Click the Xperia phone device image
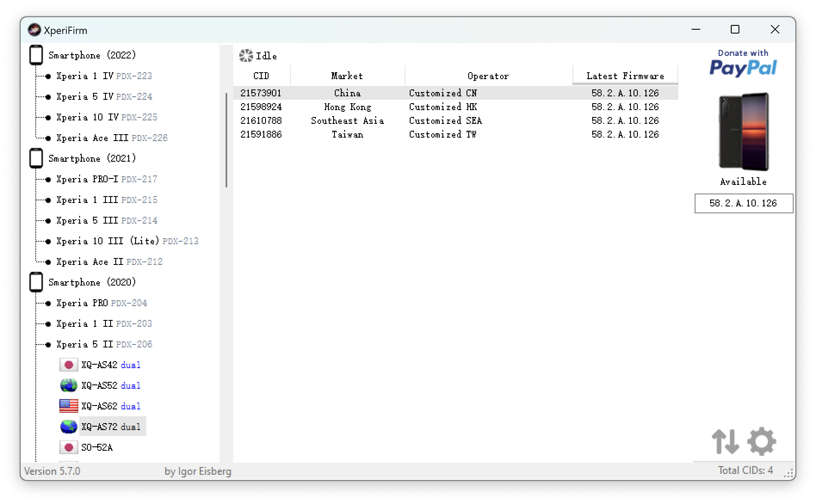 coord(744,132)
